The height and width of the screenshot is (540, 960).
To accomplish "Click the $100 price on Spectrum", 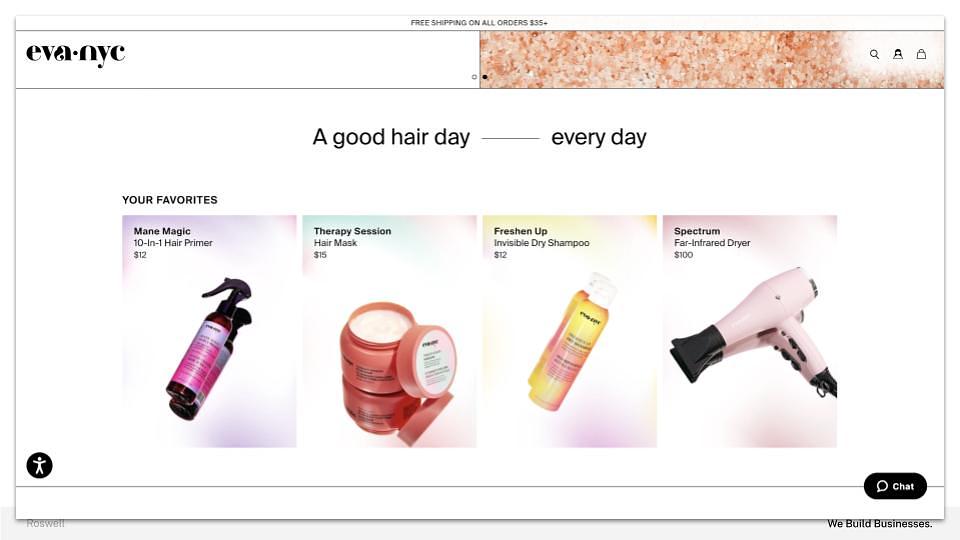I will coord(683,255).
